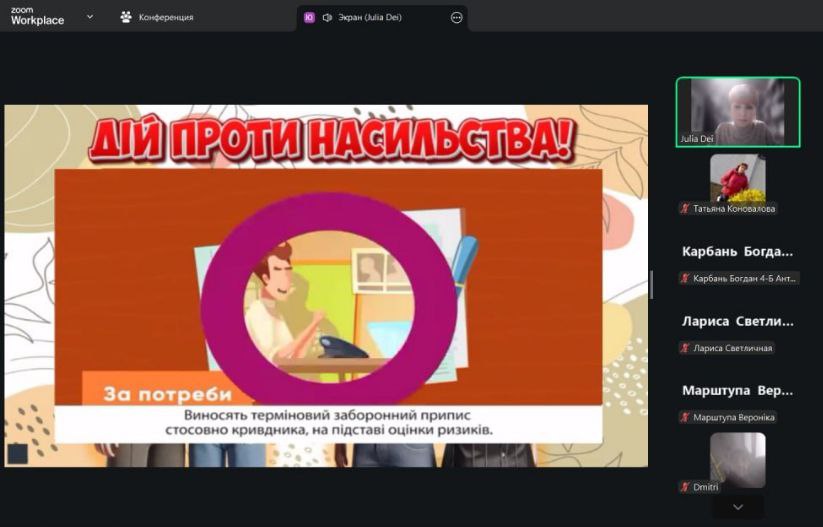Click muted mic icon for Татьяна Коновалова

pyautogui.click(x=685, y=208)
